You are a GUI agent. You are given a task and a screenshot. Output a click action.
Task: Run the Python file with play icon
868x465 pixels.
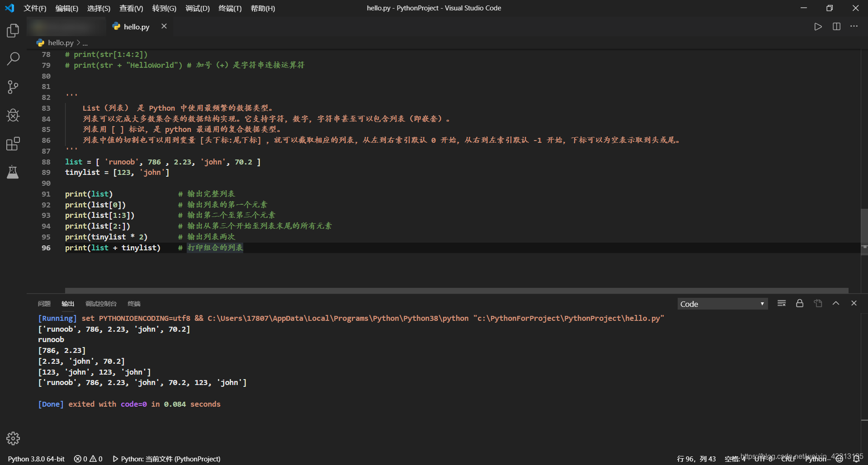(x=818, y=27)
